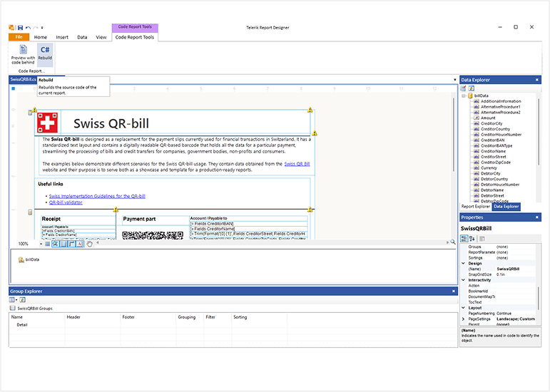Image resolution: width=550 pixels, height=392 pixels.
Task: Switch to the Report Explorer tab
Action: coord(475,207)
